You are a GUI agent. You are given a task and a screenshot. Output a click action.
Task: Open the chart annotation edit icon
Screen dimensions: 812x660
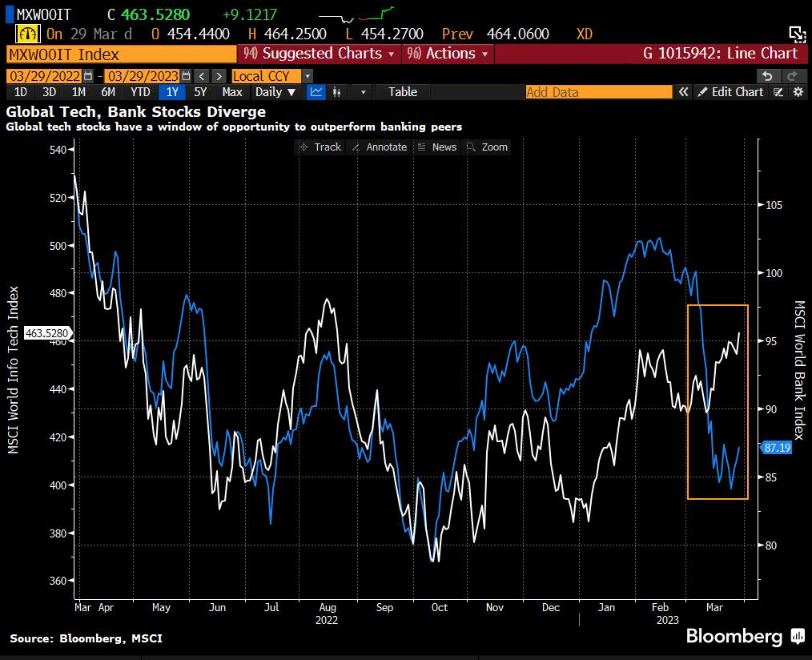point(778,92)
